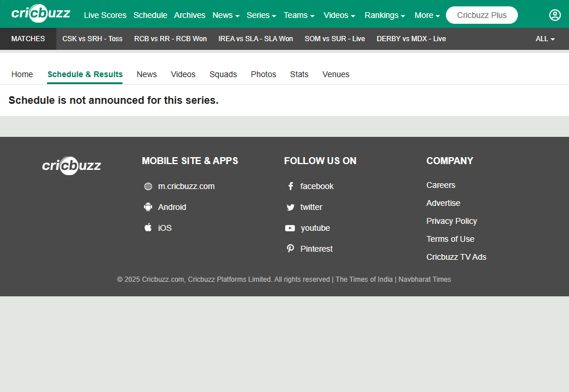The height and width of the screenshot is (392, 569).
Task: Open the RCB vs RR - RCB Won match
Action: click(x=170, y=39)
